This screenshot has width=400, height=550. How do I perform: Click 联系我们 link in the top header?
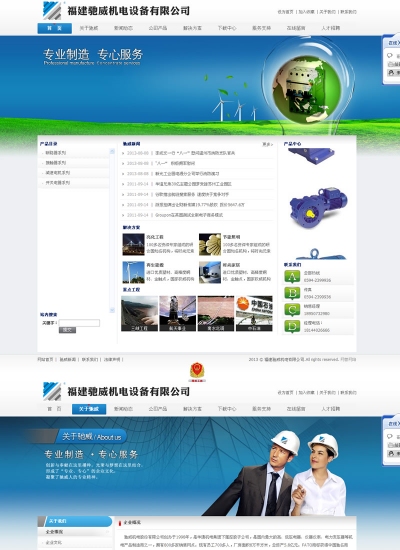tap(348, 12)
